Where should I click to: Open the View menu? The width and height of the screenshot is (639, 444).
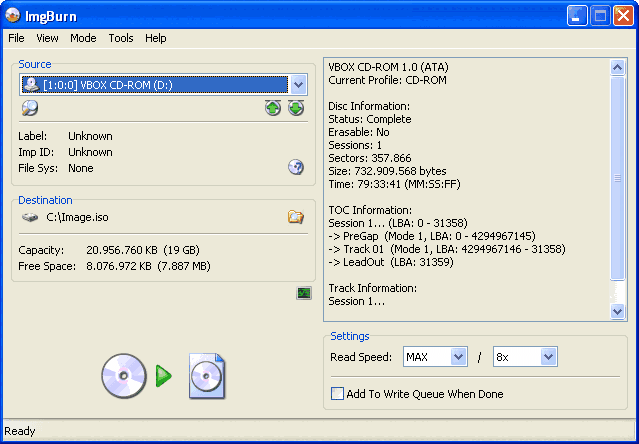(47, 38)
